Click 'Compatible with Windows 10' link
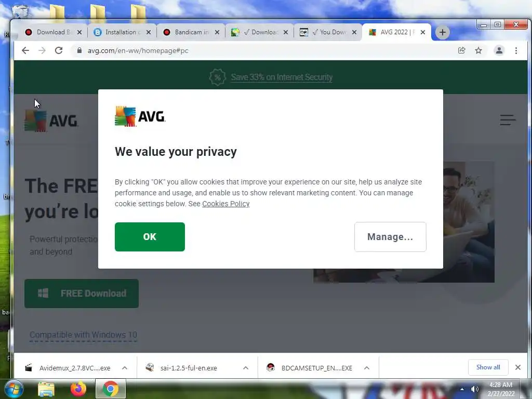Screen dimensions: 532x399 click(83, 335)
